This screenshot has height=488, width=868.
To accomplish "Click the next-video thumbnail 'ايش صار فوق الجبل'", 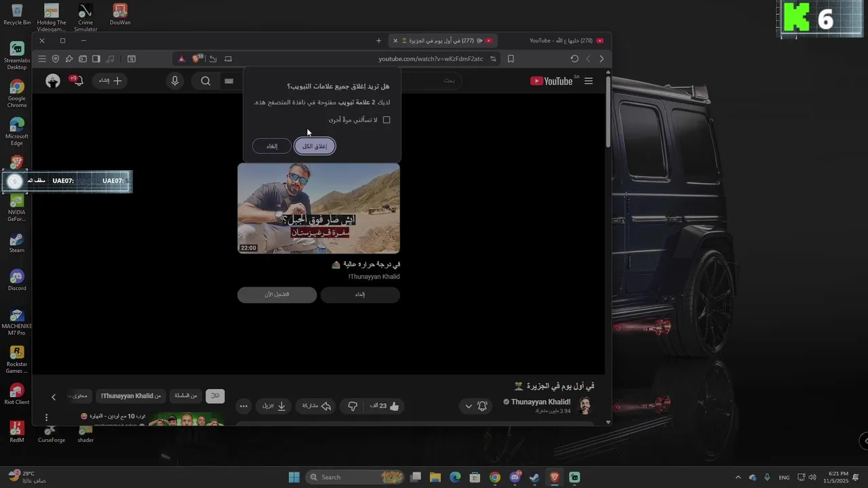I will click(319, 208).
